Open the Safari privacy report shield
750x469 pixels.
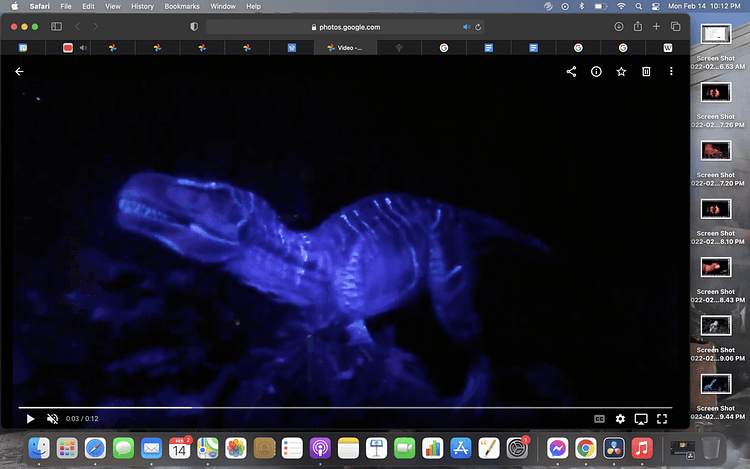tap(194, 27)
